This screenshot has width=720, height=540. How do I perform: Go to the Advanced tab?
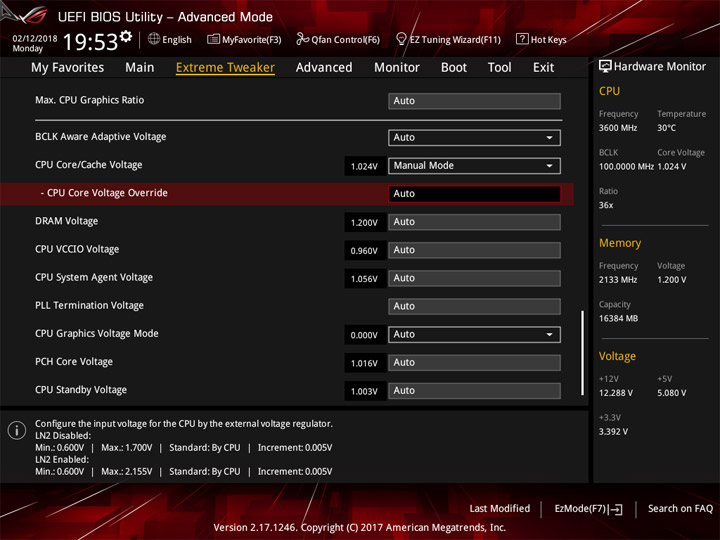click(324, 68)
